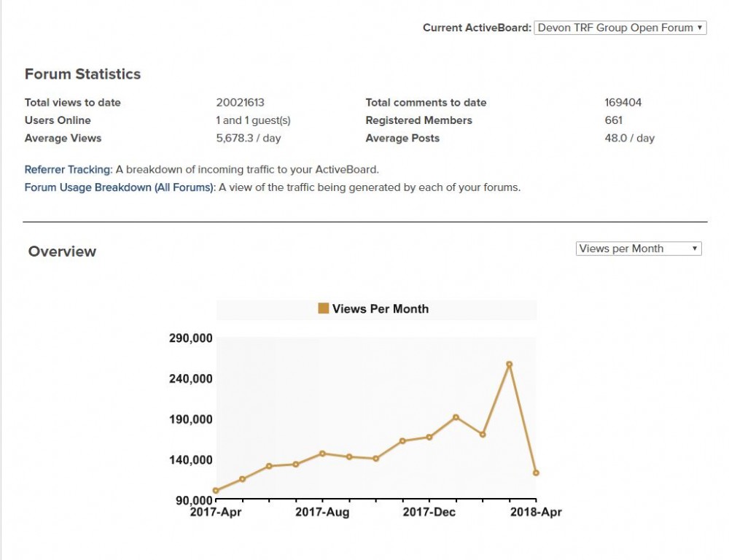Screen dimensions: 729x560
Task: Open the Referrer Tracking link
Action: (68, 170)
